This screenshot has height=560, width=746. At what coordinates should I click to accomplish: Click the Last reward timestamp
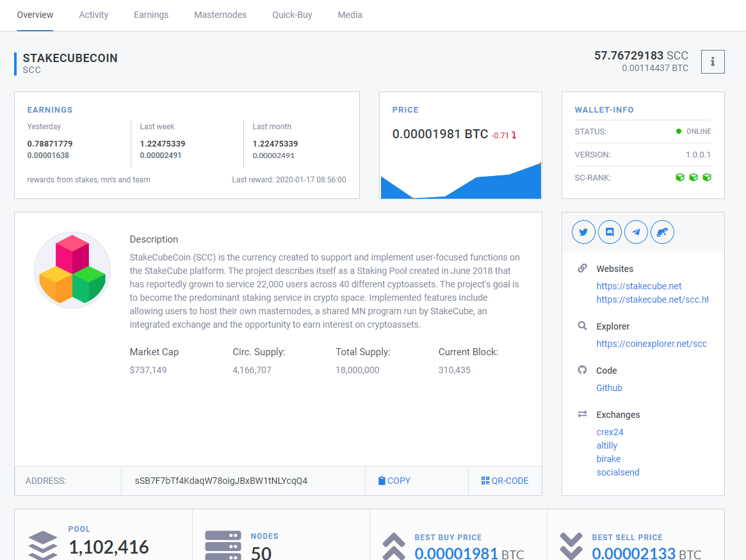pyautogui.click(x=289, y=180)
